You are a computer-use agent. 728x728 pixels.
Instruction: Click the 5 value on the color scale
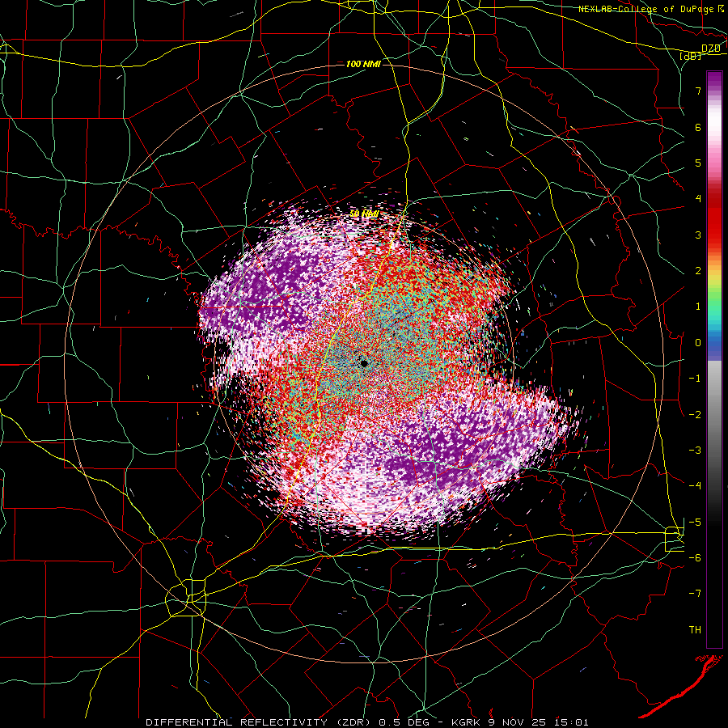[698, 163]
